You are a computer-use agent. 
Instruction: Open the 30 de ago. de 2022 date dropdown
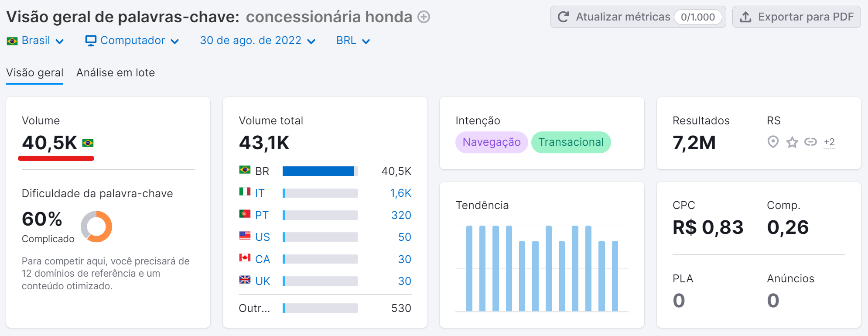(x=258, y=41)
